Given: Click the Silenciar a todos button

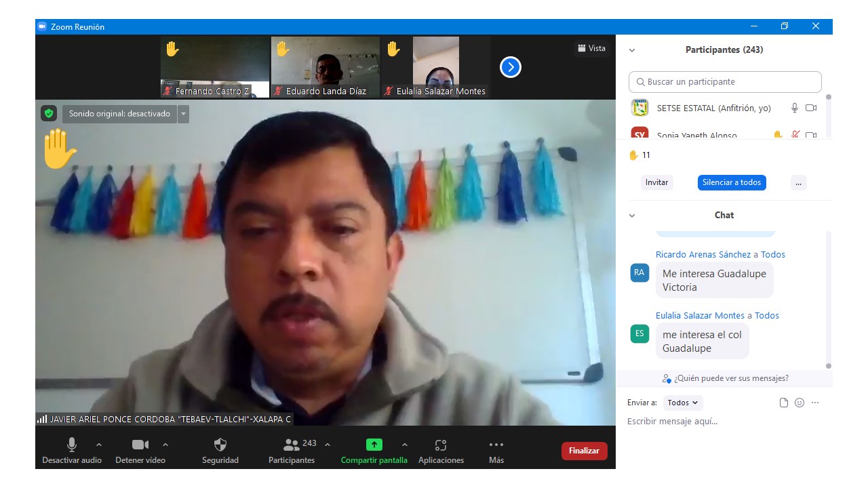Looking at the screenshot, I should 732,182.
